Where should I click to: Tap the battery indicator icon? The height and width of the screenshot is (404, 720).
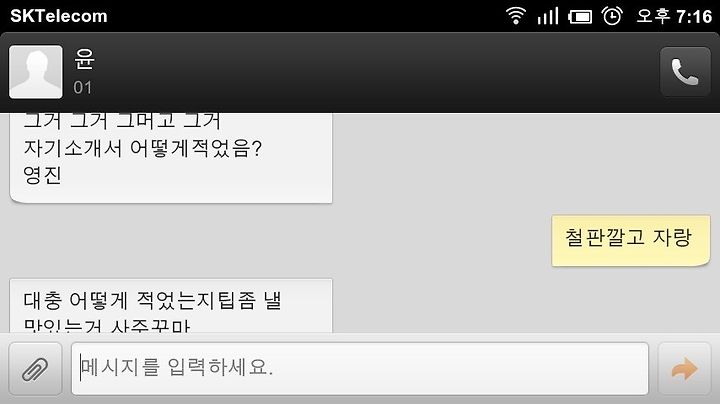coord(580,17)
